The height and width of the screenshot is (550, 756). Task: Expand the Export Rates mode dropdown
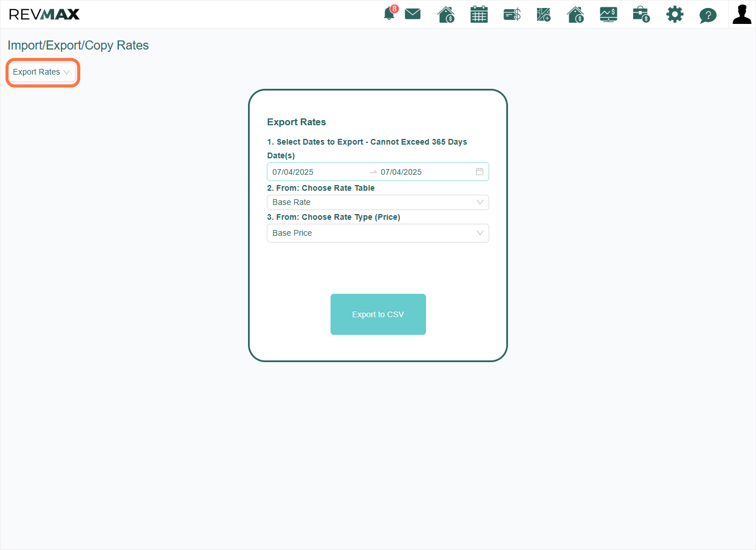(x=42, y=72)
